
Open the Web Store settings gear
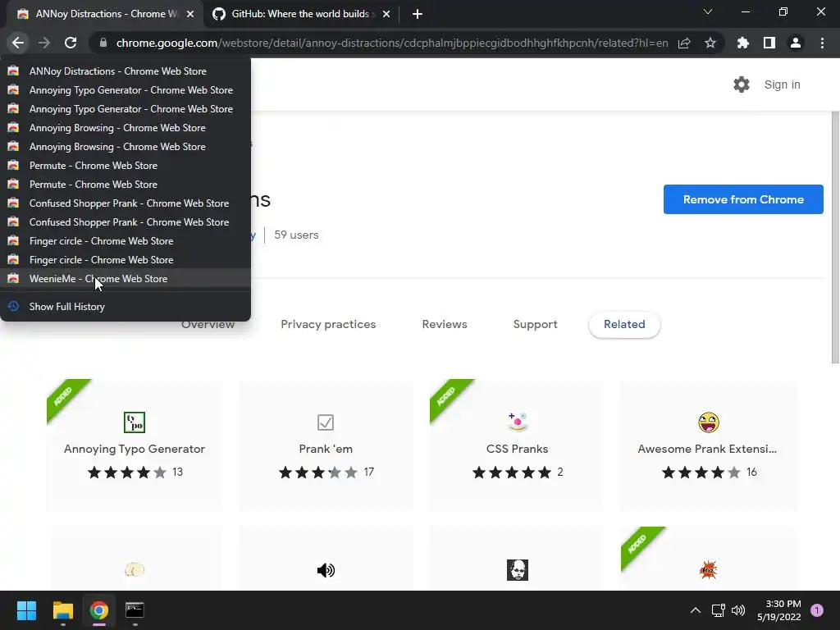742,84
